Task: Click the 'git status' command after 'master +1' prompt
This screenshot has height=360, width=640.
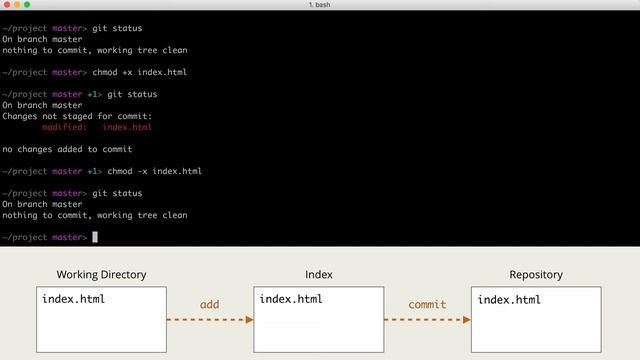Action: point(132,94)
